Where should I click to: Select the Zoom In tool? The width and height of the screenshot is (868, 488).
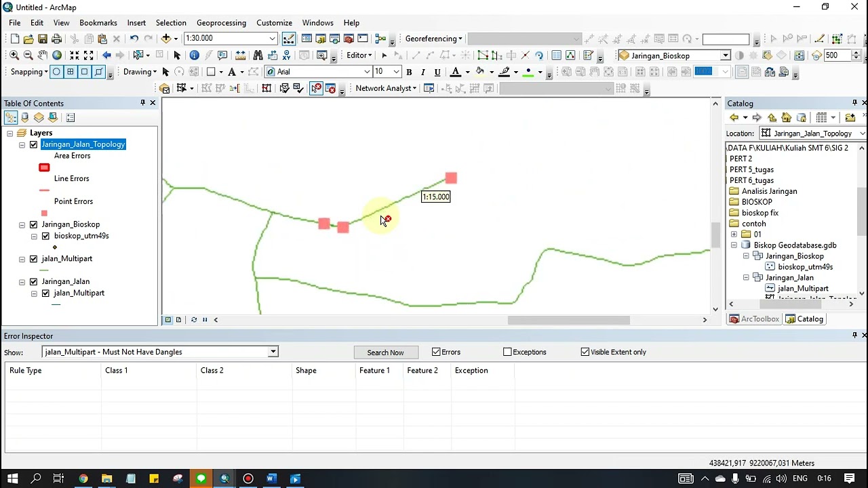(x=14, y=55)
